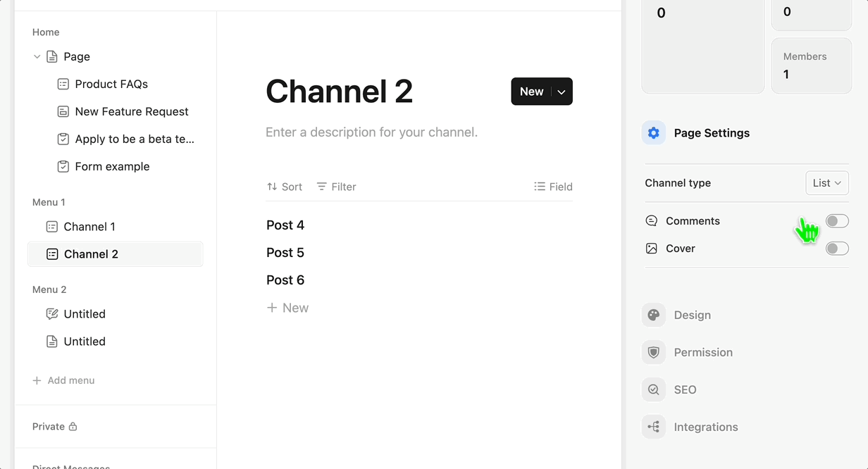Click the Page Settings gear icon
868x469 pixels.
[x=653, y=133]
